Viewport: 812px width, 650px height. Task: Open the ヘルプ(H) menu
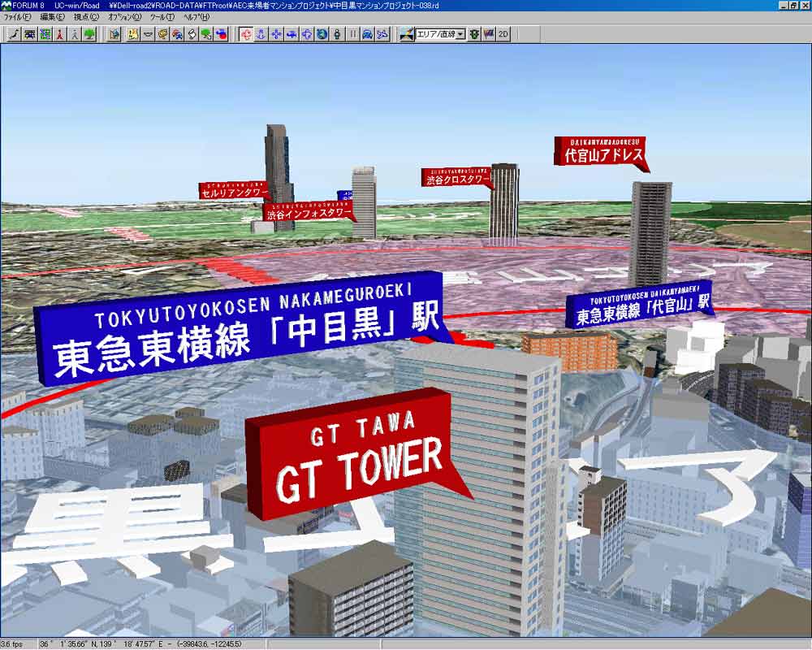(x=197, y=16)
